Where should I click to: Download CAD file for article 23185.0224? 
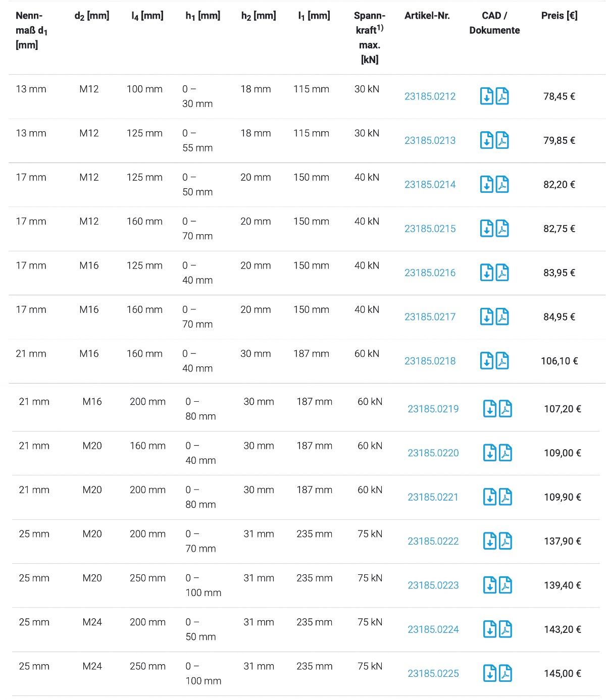tap(489, 629)
